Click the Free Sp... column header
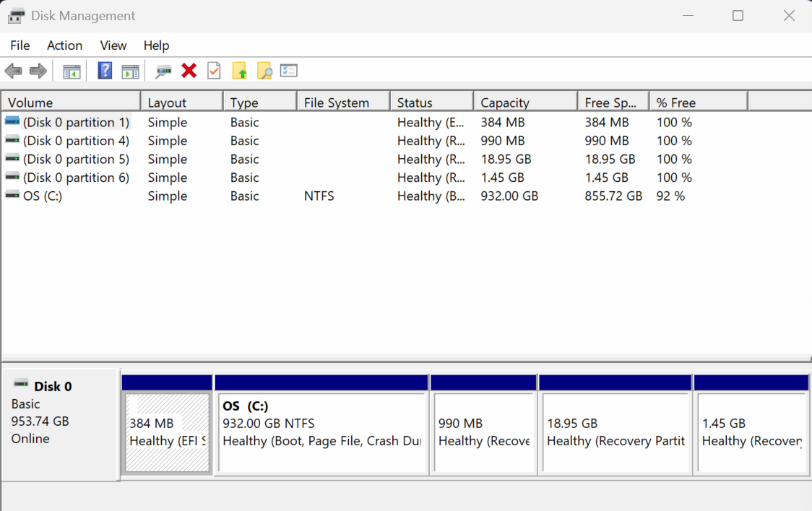 [x=613, y=102]
